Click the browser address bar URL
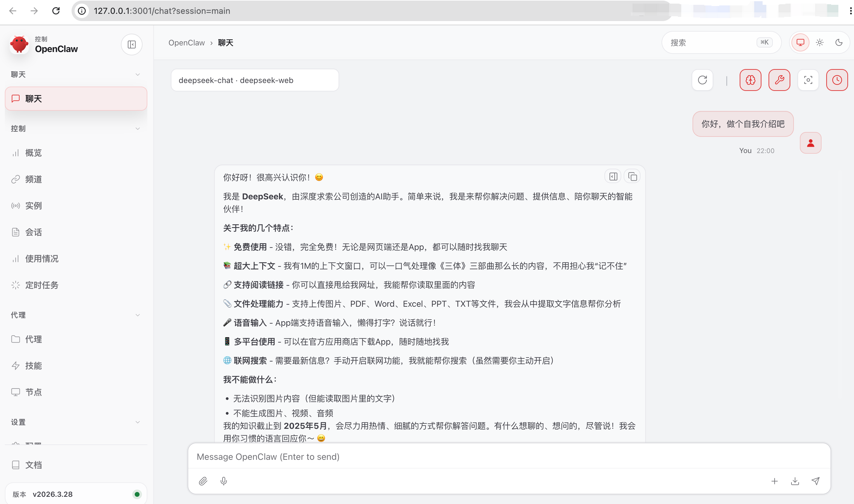Viewport: 854px width, 504px height. (162, 11)
